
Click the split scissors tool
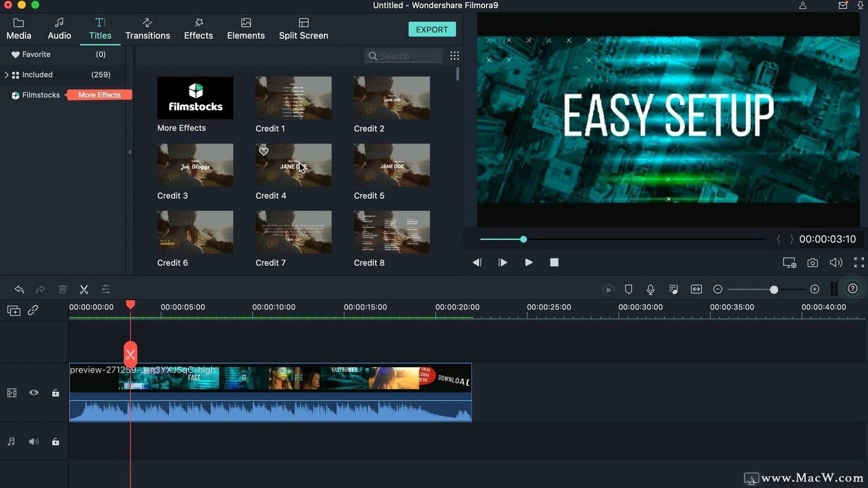(x=84, y=289)
